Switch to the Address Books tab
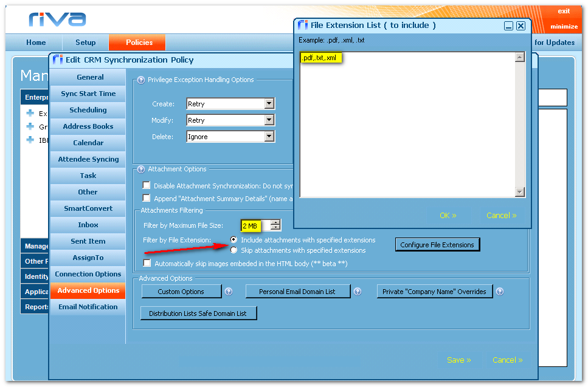Viewport: 588px width, 387px height. point(88,126)
